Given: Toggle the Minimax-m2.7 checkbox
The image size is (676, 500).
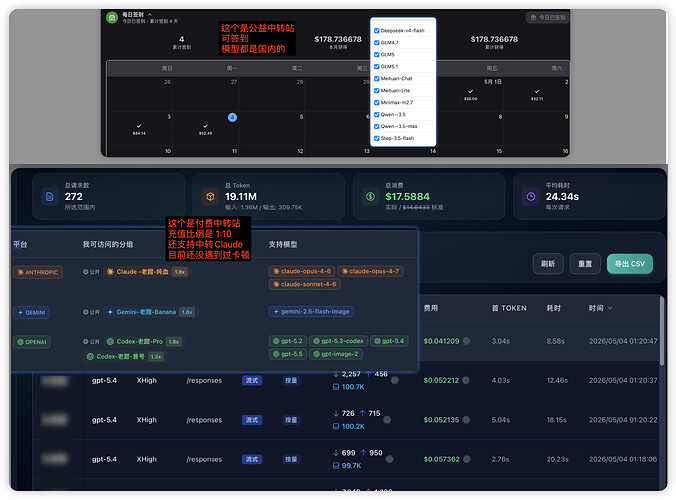Looking at the screenshot, I should (x=376, y=103).
